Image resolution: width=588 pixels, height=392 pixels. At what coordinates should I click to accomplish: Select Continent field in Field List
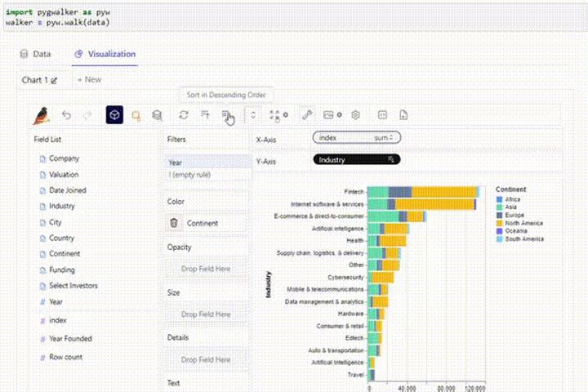65,254
